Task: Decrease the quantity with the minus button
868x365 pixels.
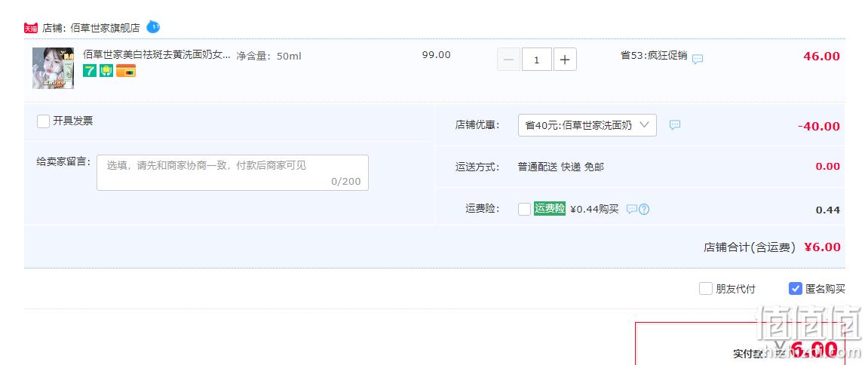Action: [x=509, y=60]
